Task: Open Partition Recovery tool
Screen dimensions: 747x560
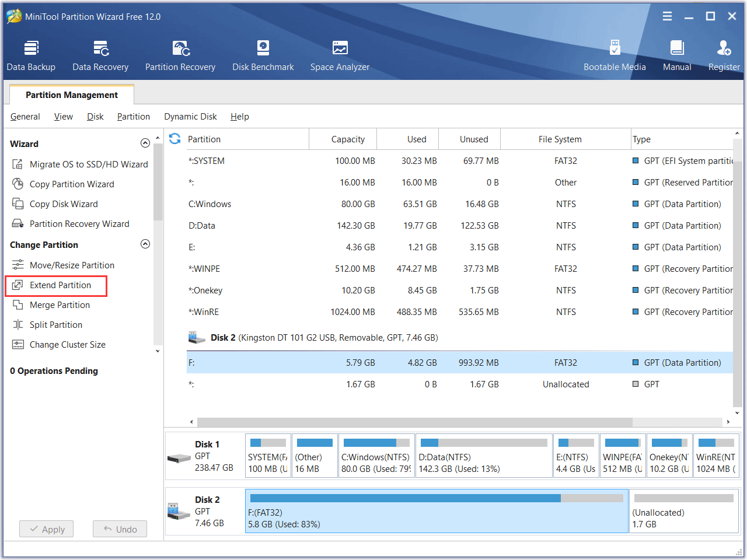Action: (180, 56)
